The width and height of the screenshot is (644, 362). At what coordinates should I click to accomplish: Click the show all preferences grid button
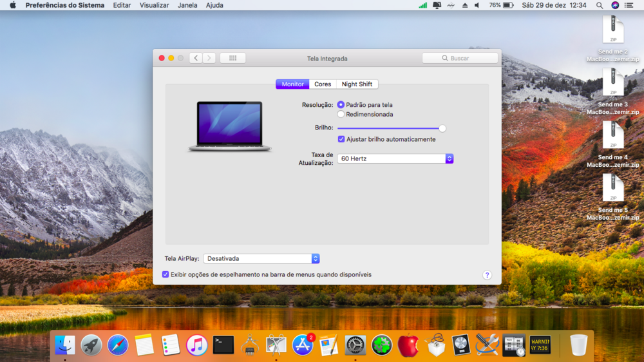point(232,58)
